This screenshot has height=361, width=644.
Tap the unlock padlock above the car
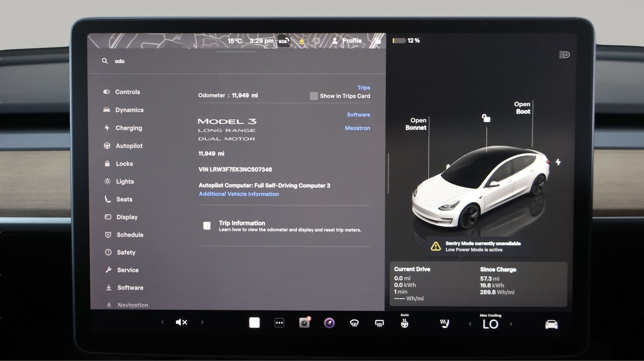486,118
